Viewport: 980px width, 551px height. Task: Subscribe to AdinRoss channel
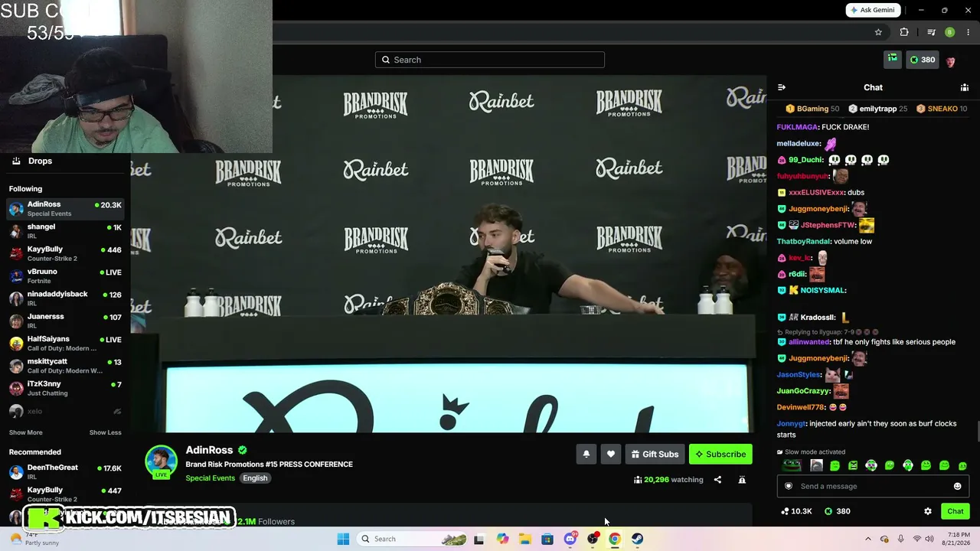[720, 454]
